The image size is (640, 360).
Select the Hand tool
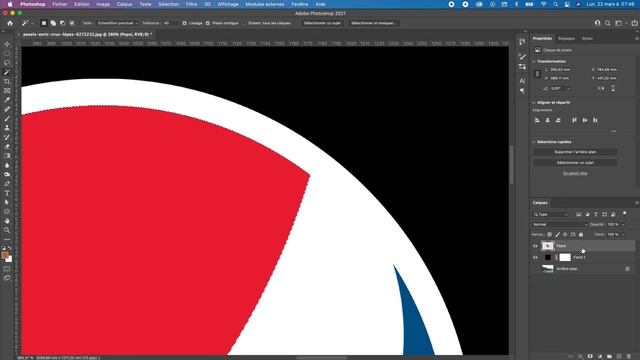7,221
